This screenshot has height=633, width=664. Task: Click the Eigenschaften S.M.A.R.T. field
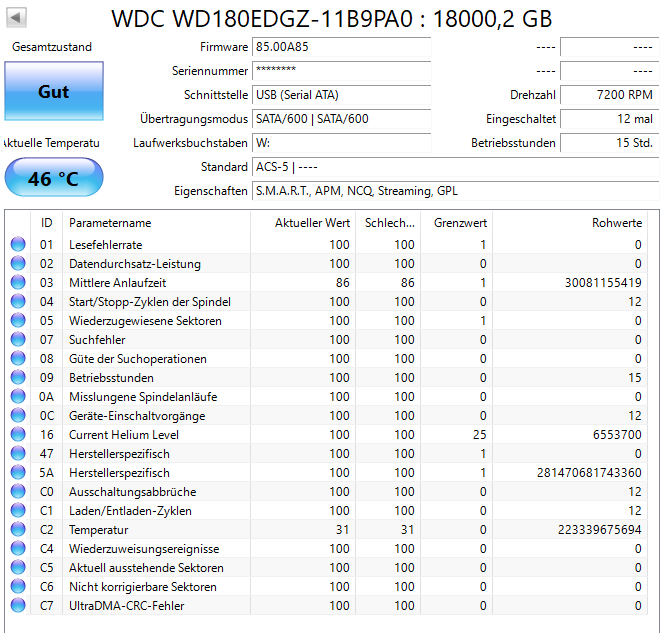point(456,191)
